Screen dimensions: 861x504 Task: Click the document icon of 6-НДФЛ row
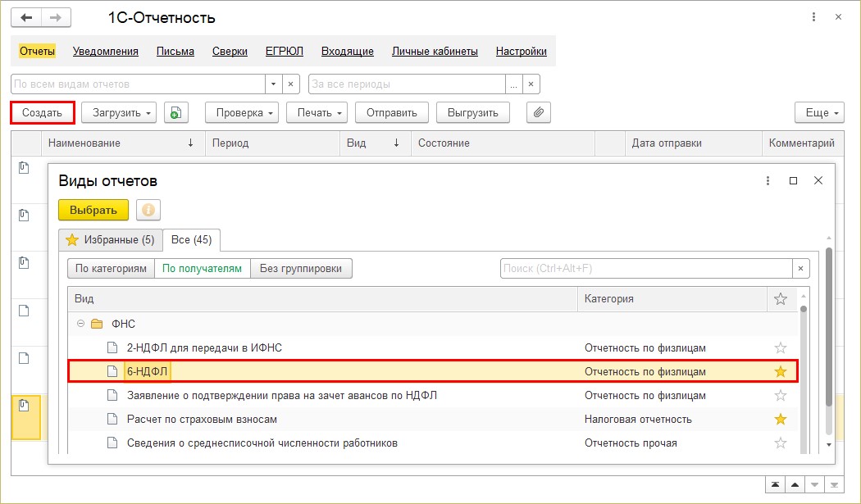(x=112, y=372)
